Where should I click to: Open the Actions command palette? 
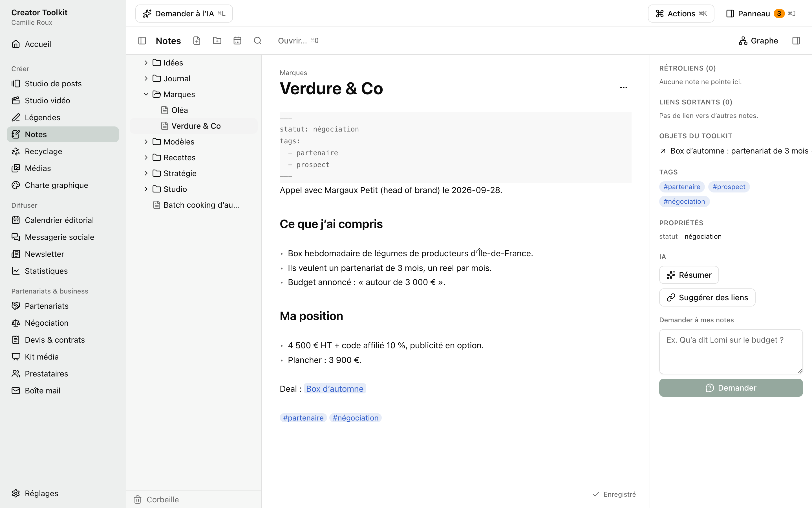pyautogui.click(x=681, y=14)
